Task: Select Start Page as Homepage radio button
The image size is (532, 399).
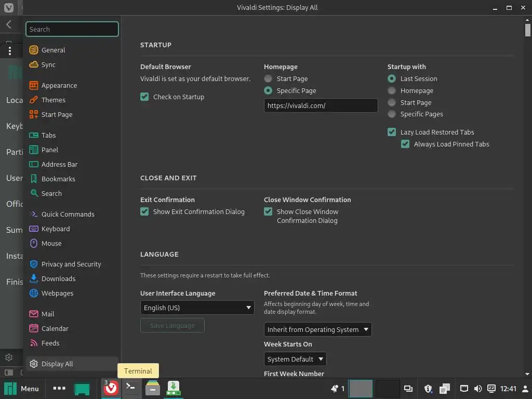Action: click(268, 79)
